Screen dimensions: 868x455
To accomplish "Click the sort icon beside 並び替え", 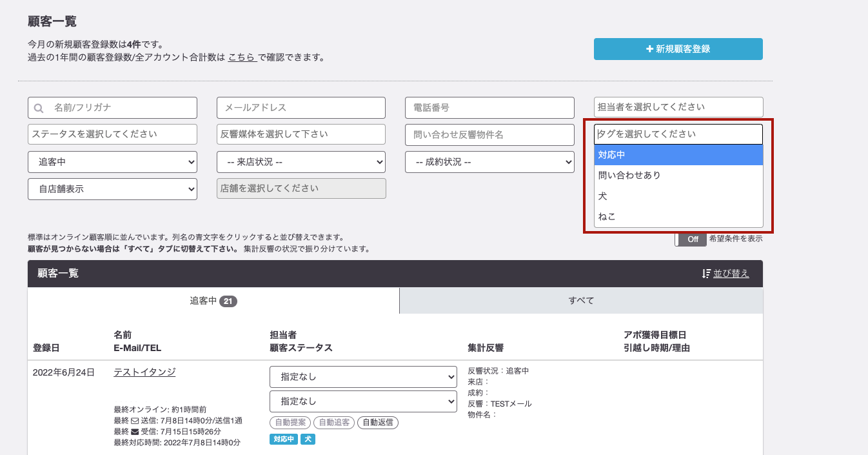I will pyautogui.click(x=706, y=274).
